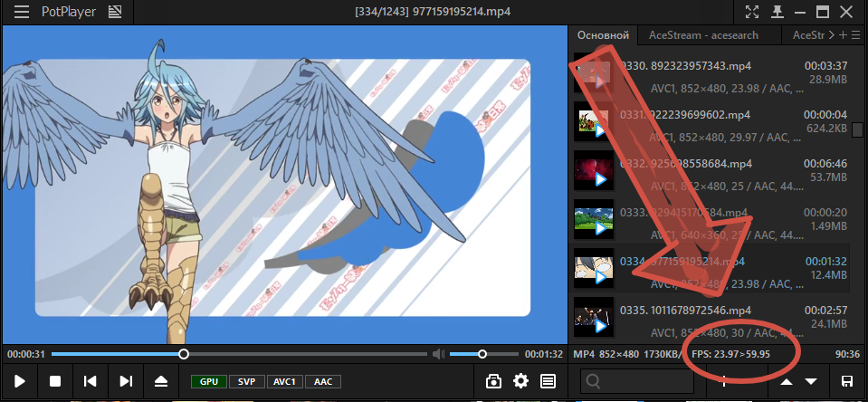This screenshot has height=402, width=868.
Task: Open the hamburger main menu
Action: 22,12
